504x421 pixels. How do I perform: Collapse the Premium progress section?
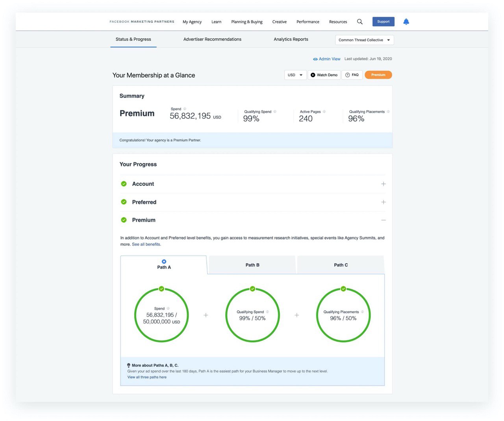384,220
